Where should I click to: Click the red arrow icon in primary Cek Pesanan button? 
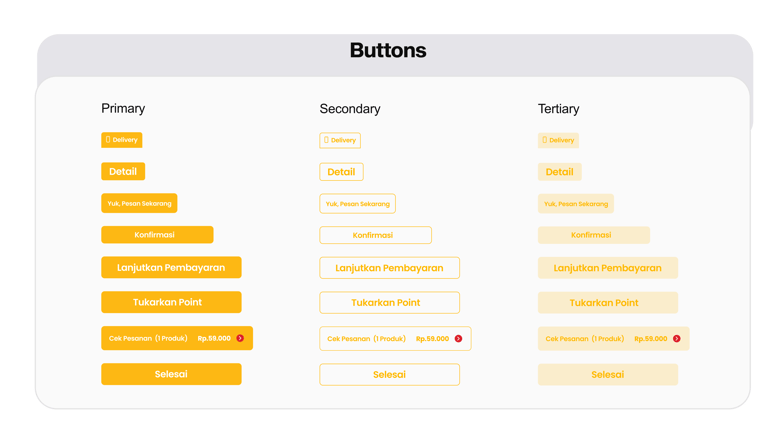pyautogui.click(x=240, y=338)
